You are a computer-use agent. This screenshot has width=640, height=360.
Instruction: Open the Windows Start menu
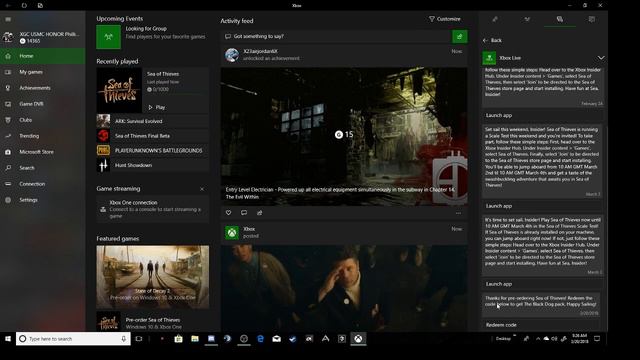point(7,339)
